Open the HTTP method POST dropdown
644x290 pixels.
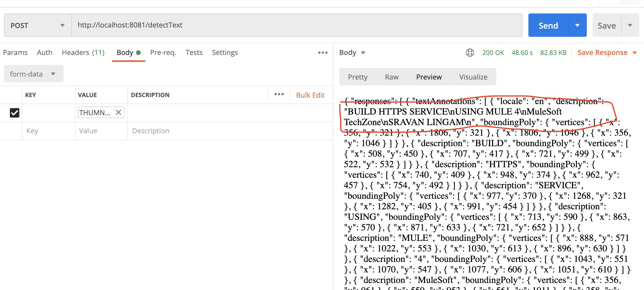coord(38,25)
